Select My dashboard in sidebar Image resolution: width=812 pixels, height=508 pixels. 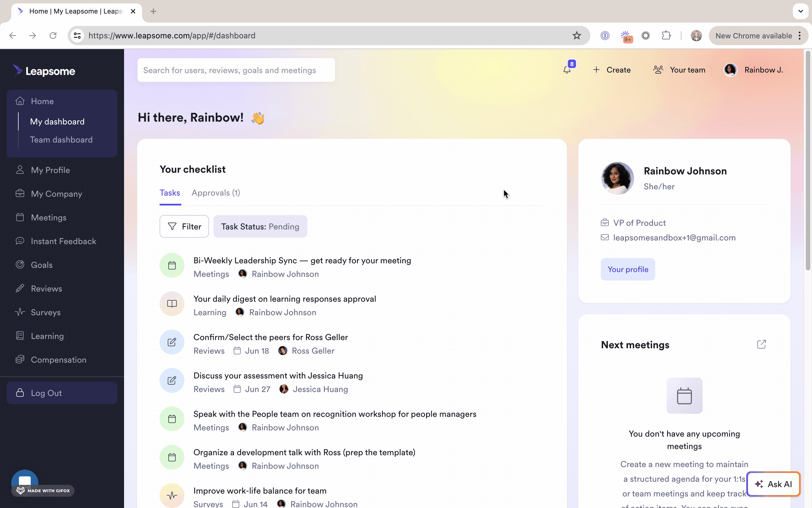click(58, 122)
